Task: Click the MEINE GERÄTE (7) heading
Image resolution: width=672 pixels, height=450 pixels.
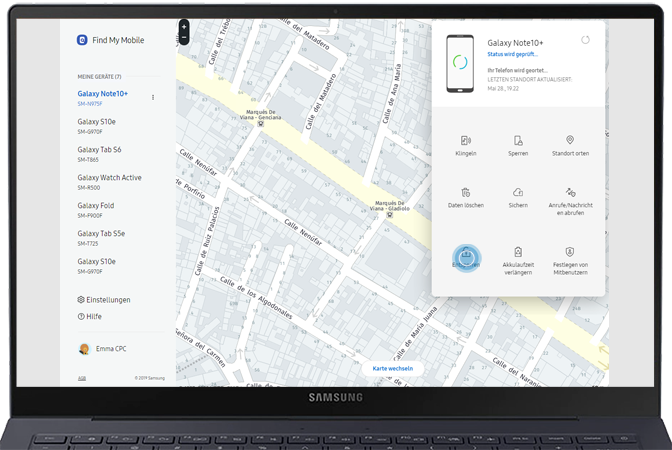Action: pyautogui.click(x=99, y=77)
